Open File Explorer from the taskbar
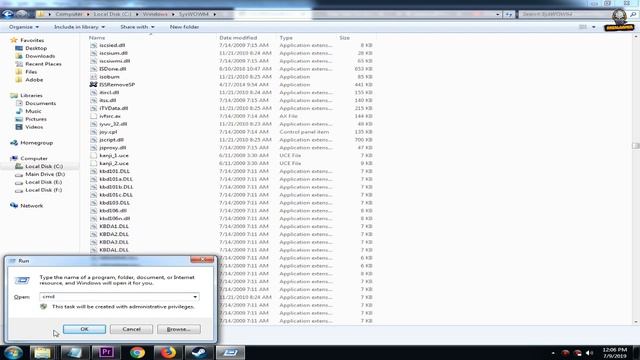 pos(42,352)
